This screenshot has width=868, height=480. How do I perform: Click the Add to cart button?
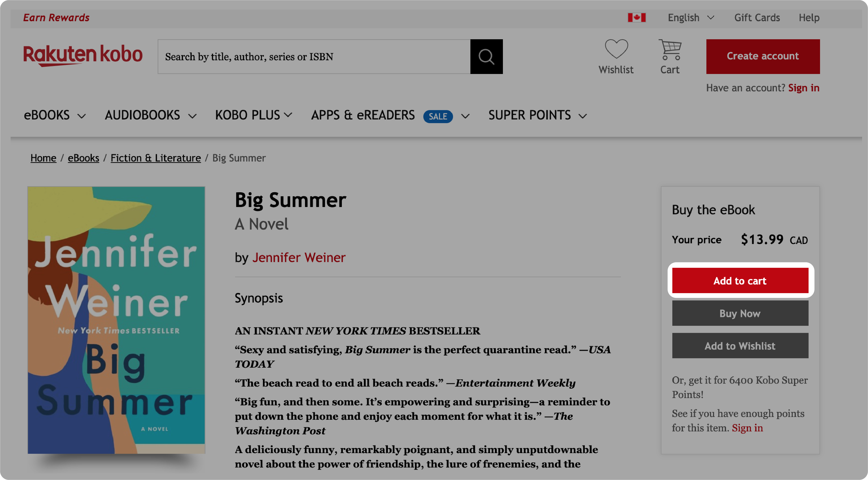click(740, 280)
